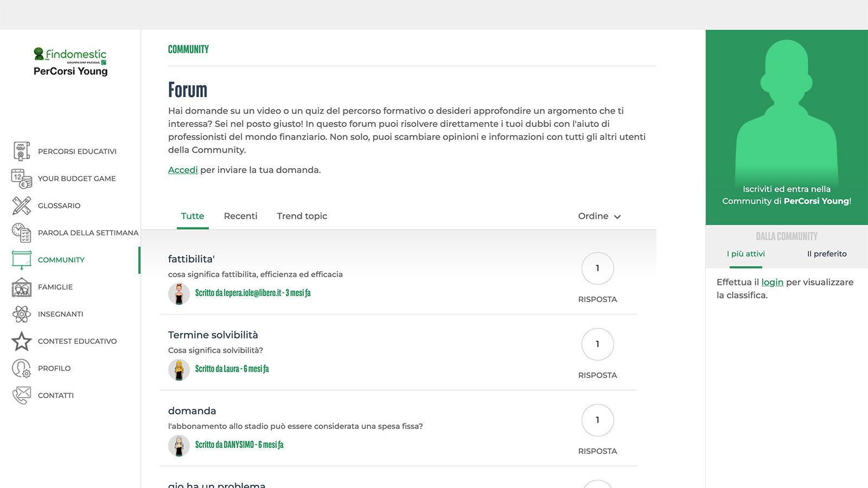Click author line Scritto da lepera.iole@libero.it

pyautogui.click(x=253, y=293)
